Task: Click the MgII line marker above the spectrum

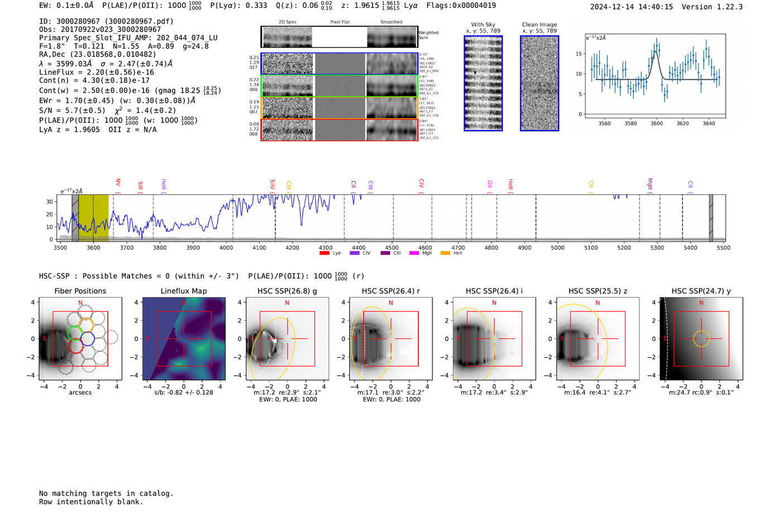Action: (650, 184)
